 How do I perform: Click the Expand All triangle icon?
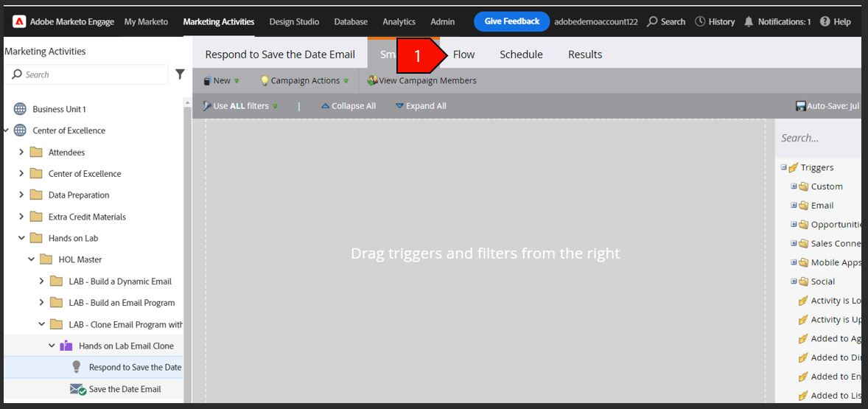(399, 105)
